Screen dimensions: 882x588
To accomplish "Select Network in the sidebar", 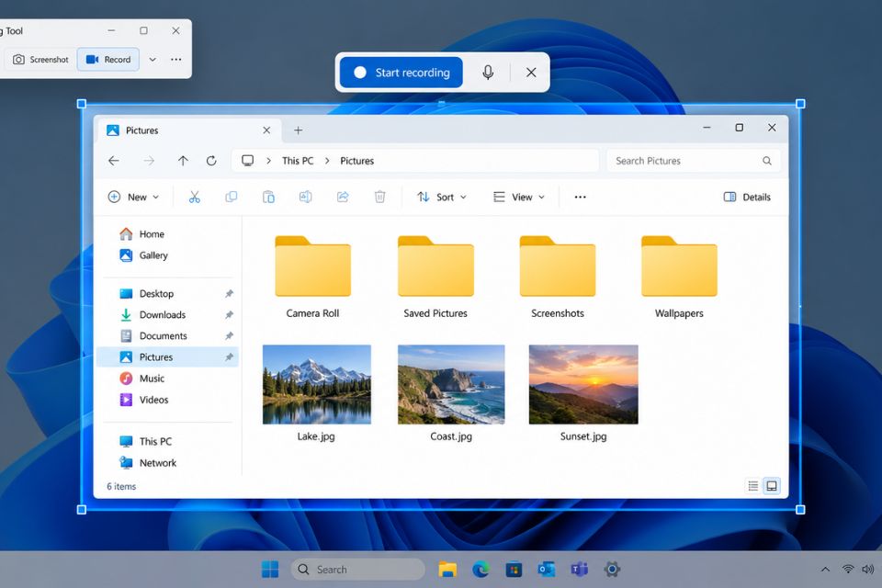I will [x=169, y=462].
